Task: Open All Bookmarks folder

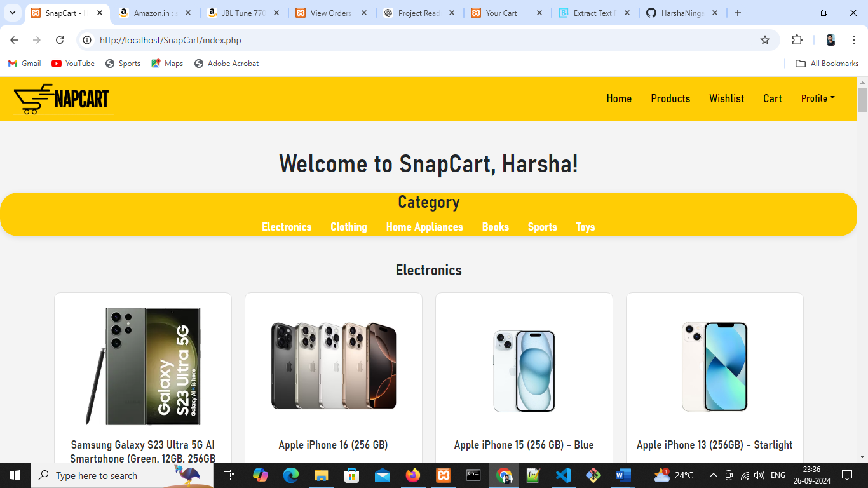Action: pyautogui.click(x=827, y=64)
